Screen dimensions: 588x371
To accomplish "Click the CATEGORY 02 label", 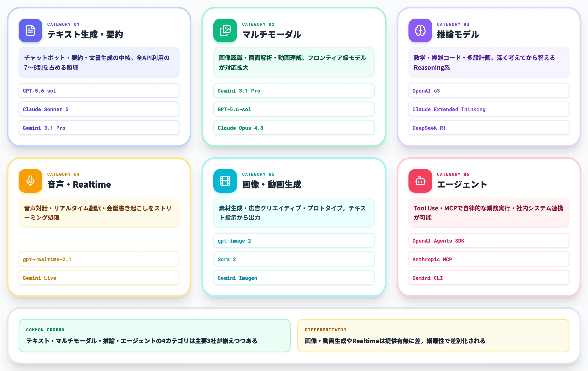I will click(258, 24).
